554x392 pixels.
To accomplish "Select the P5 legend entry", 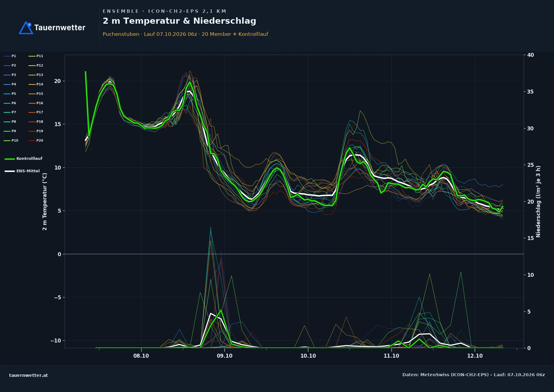I will click(x=10, y=94).
